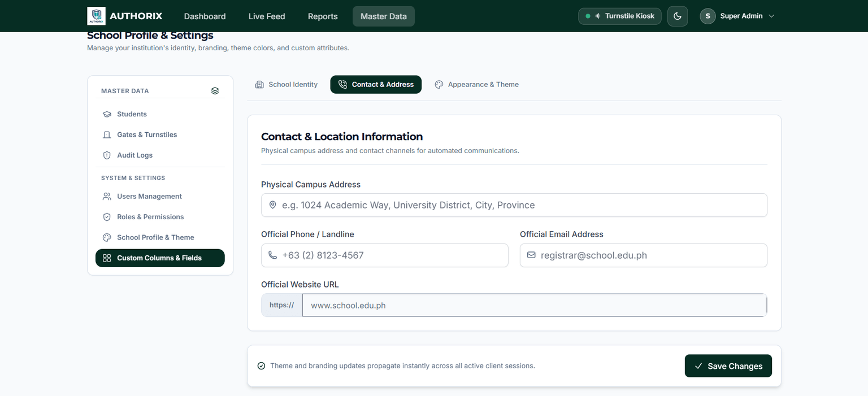This screenshot has height=396, width=868.
Task: Click the Contact & Address phone icon
Action: (x=342, y=85)
